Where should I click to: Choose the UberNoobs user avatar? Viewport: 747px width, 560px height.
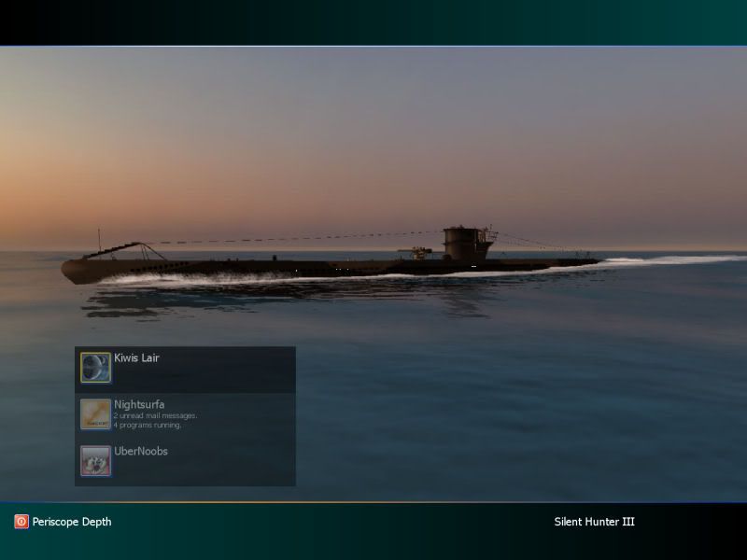click(x=95, y=460)
